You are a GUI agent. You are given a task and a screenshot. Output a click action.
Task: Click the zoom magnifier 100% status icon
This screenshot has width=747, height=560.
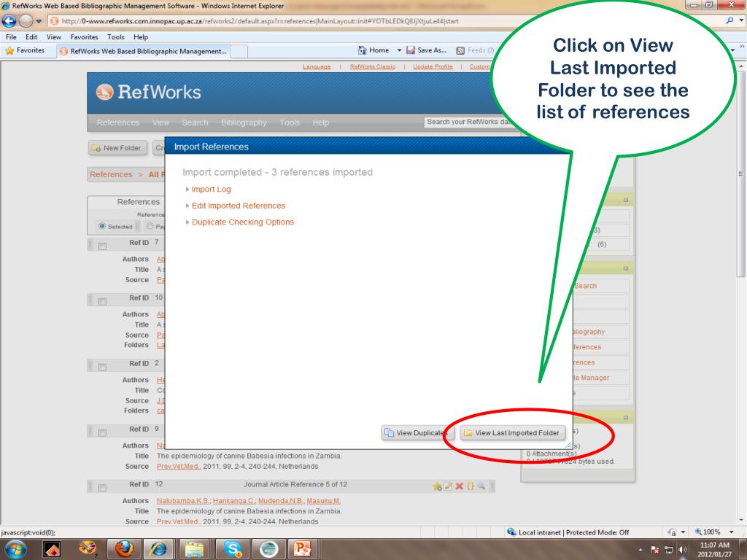click(x=698, y=532)
